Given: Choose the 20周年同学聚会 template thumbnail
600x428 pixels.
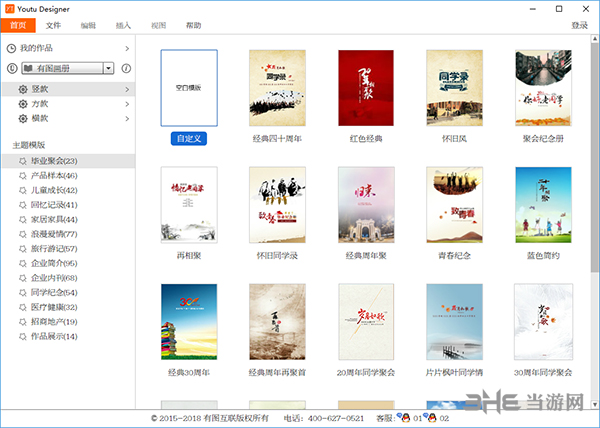Looking at the screenshot, I should [366, 322].
